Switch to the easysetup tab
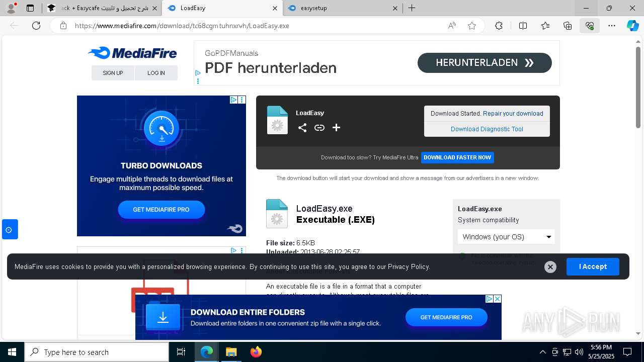 [343, 8]
